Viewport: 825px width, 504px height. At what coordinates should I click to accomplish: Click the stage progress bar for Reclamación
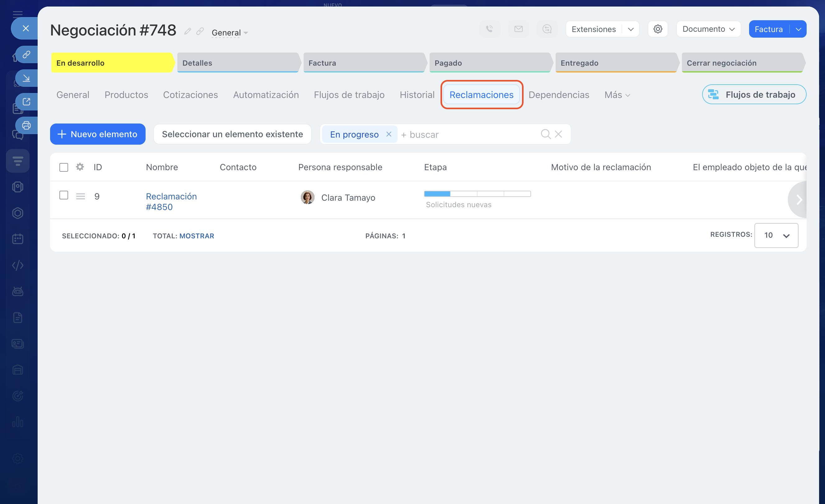(477, 194)
